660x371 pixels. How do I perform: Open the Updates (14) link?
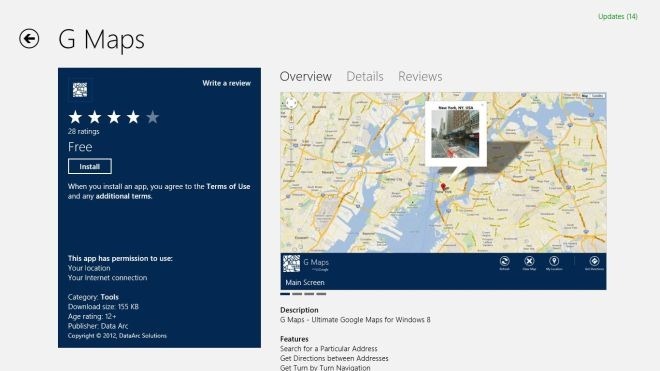[617, 16]
